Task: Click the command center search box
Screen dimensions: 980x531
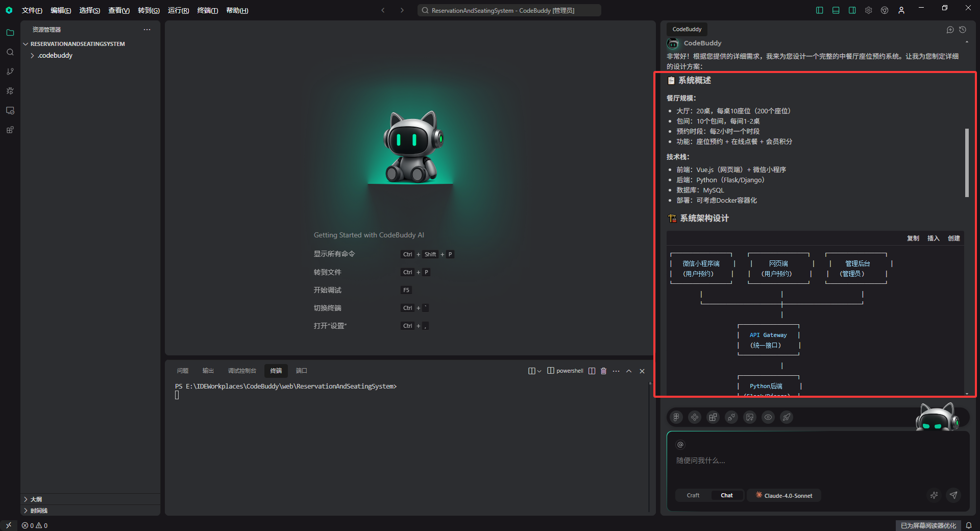Action: 509,10
